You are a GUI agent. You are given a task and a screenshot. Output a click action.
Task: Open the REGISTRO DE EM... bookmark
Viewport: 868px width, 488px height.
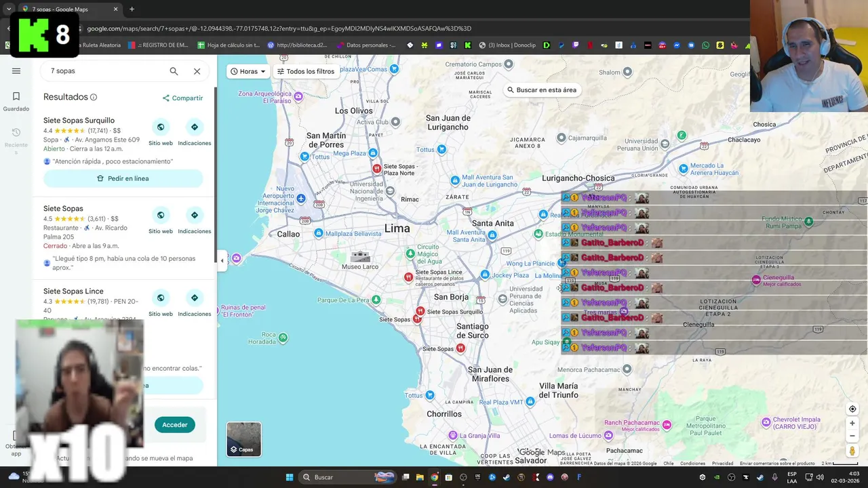(x=158, y=45)
